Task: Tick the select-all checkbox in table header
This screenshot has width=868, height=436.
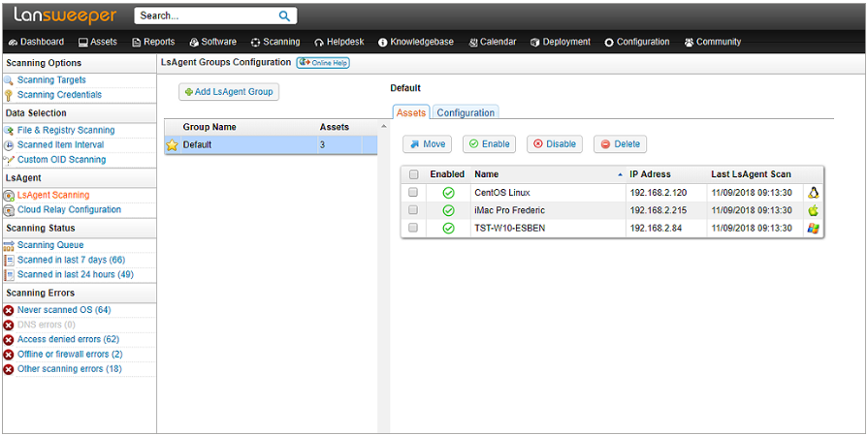Action: point(413,174)
